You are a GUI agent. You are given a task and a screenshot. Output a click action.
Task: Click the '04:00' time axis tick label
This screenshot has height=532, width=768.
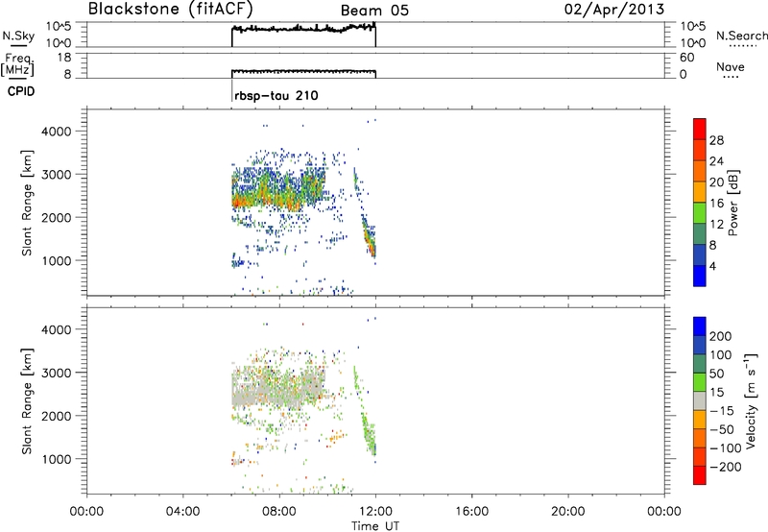182,512
